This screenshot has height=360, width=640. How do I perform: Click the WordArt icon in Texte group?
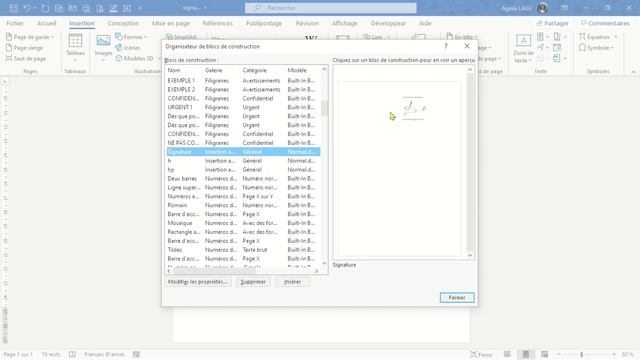(540, 48)
